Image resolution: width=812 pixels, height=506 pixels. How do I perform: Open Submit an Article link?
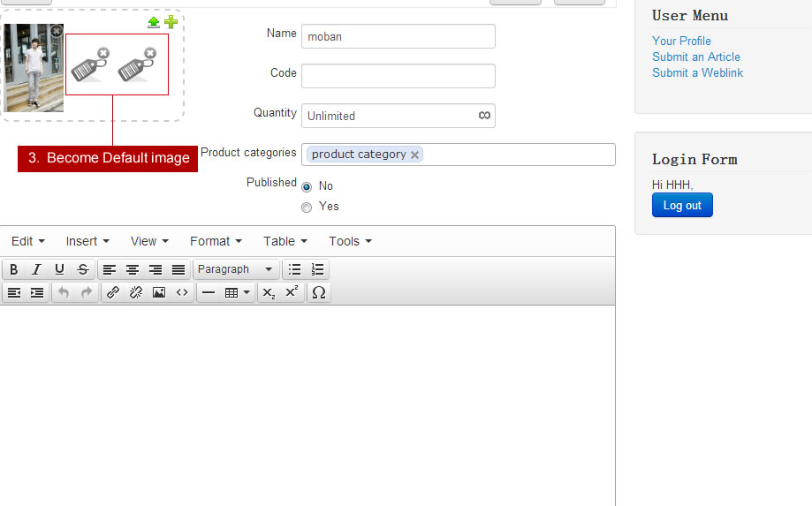point(696,57)
